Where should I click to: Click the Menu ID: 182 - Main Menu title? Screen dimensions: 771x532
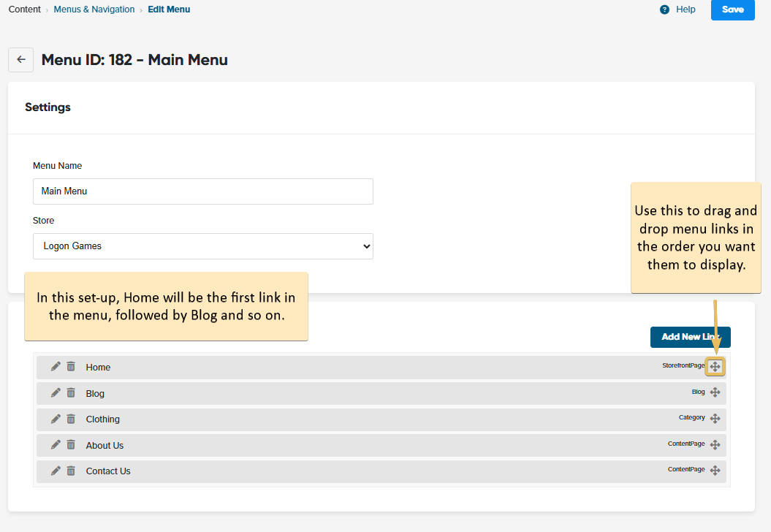click(x=134, y=60)
